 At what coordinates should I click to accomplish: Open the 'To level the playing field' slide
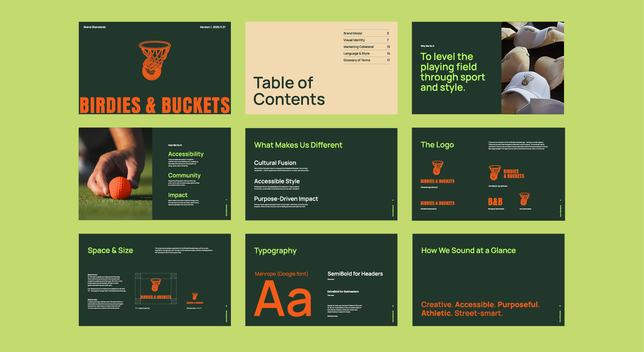click(488, 68)
